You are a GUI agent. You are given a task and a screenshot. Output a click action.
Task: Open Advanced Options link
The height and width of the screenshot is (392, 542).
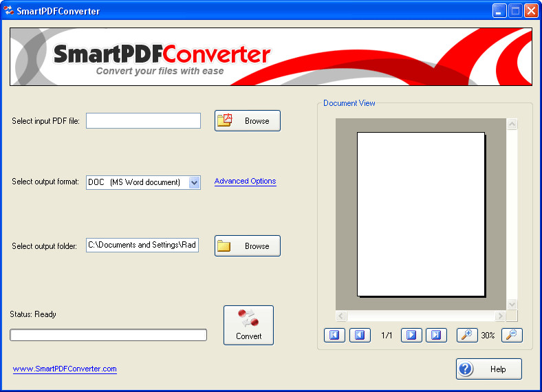(245, 181)
